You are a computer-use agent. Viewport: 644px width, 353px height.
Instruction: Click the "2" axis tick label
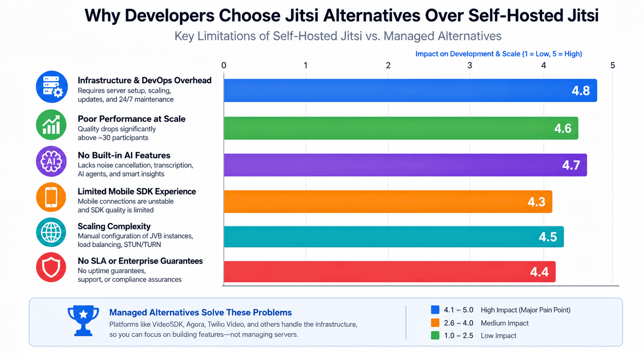tap(388, 65)
